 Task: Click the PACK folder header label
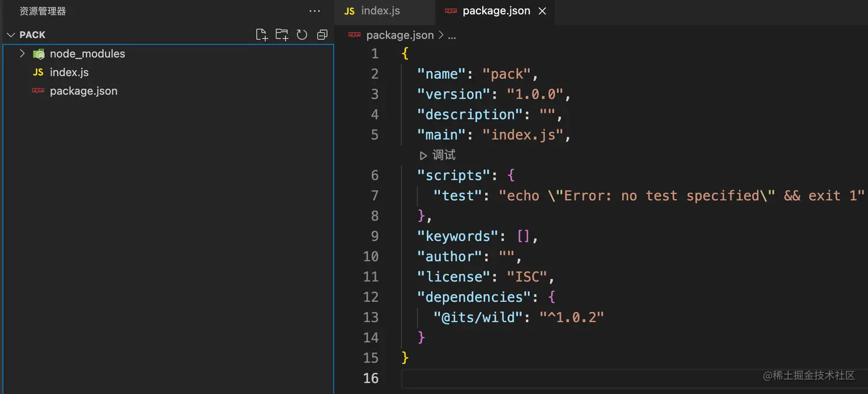[x=32, y=35]
